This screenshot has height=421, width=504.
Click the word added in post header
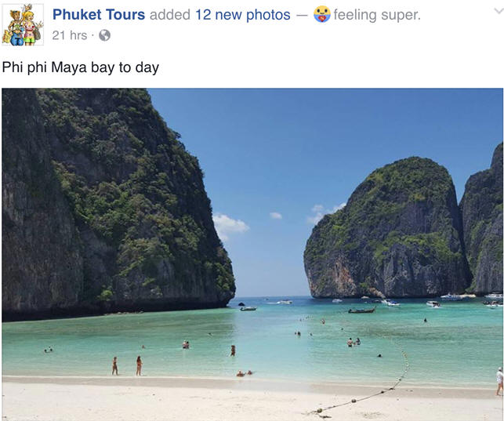(x=170, y=15)
